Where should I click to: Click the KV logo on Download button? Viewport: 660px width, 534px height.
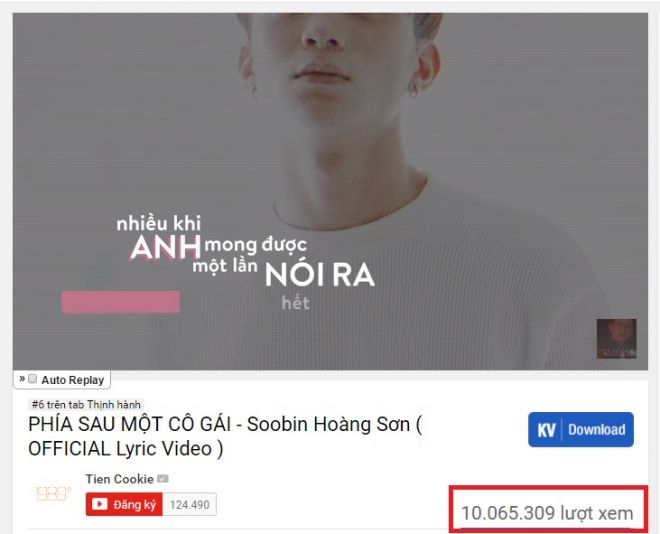click(x=546, y=430)
